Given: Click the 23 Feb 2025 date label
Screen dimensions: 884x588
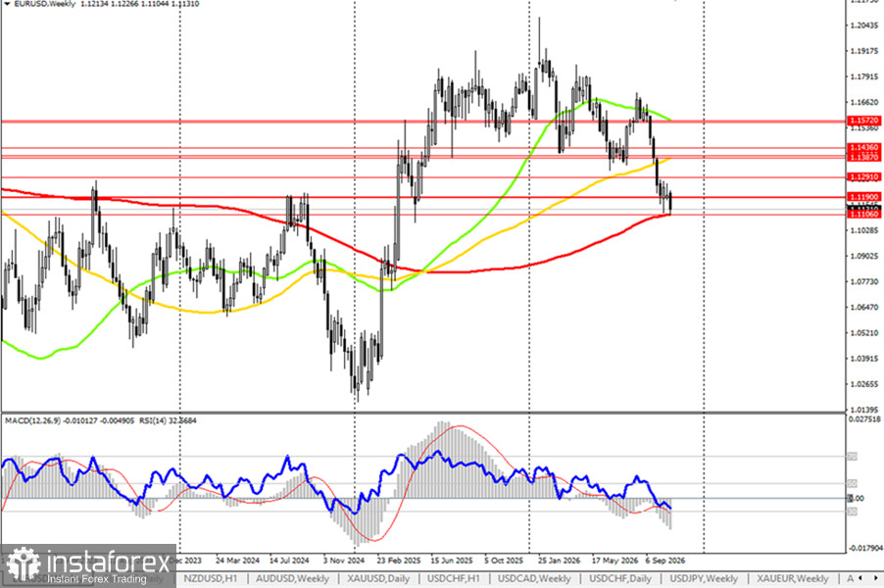Looking at the screenshot, I should 399,561.
